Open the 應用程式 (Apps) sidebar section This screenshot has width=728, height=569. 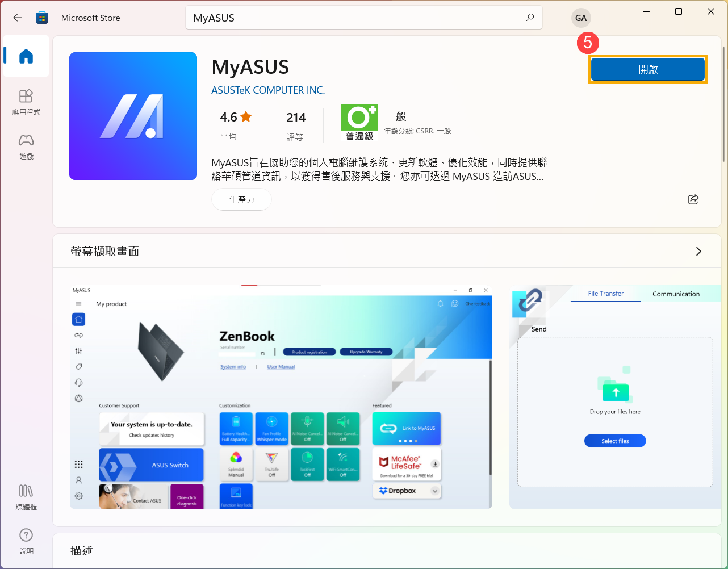coord(26,102)
